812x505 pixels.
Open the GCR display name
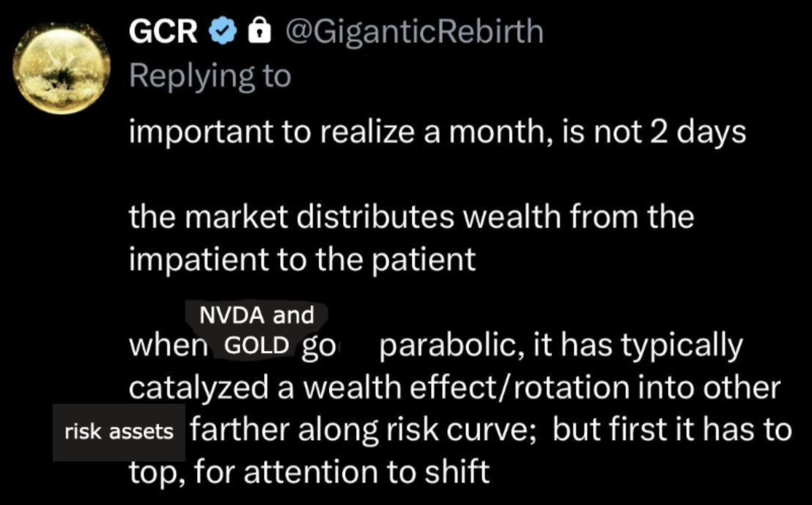click(x=163, y=32)
